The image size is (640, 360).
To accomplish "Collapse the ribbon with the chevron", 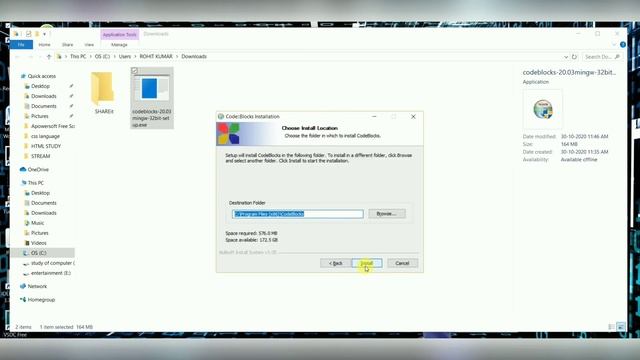I will pyautogui.click(x=614, y=44).
